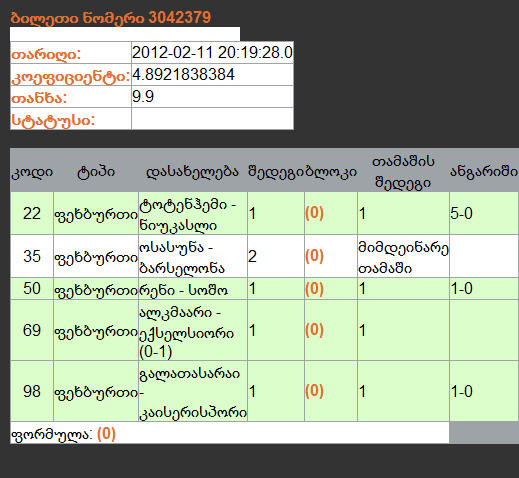This screenshot has width=519, height=478.
Task: Click the დასახელება column header
Action: (193, 172)
